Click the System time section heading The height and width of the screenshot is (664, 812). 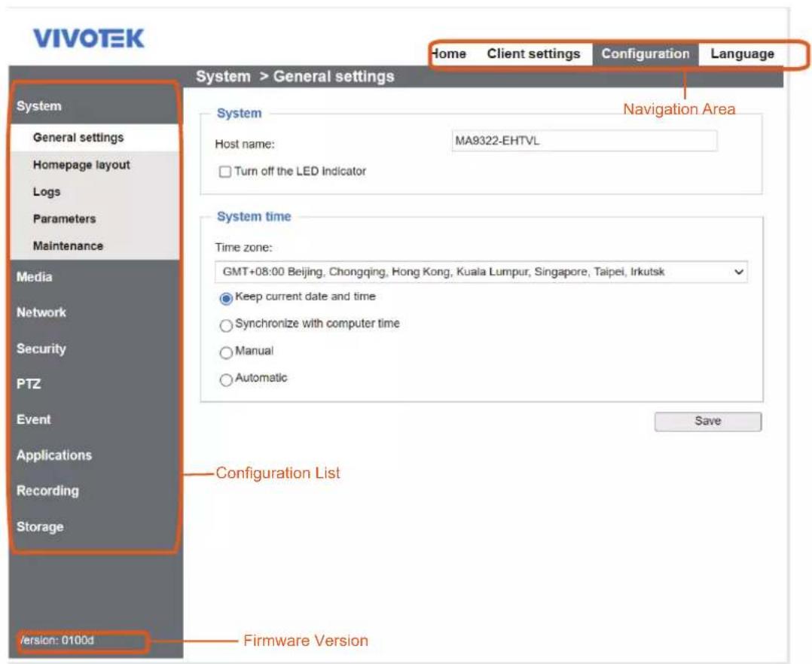click(254, 216)
